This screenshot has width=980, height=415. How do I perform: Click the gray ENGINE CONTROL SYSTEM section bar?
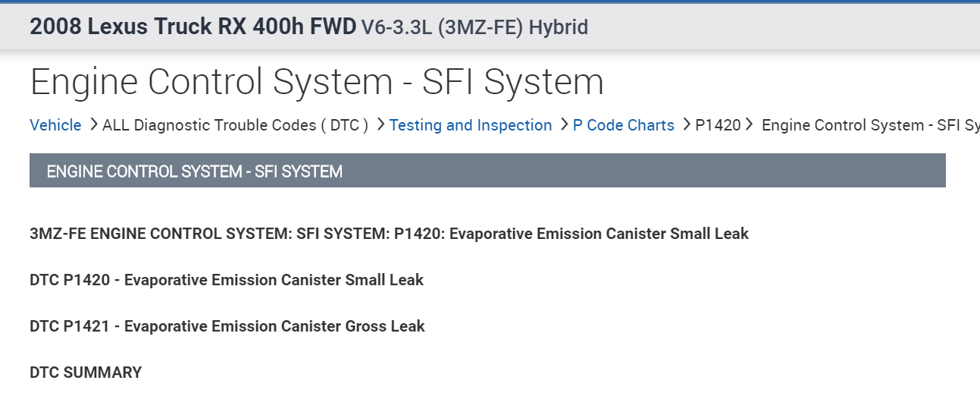coord(487,171)
